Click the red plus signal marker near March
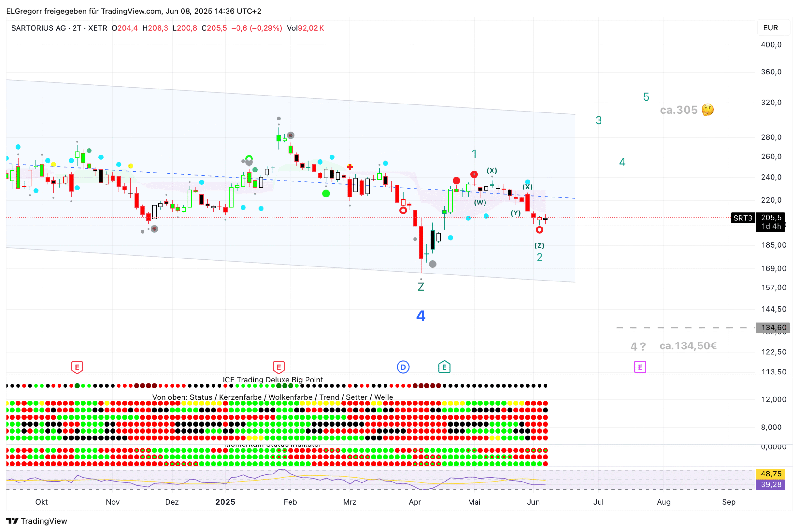Viewport: 799px width, 532px height. 350,167
